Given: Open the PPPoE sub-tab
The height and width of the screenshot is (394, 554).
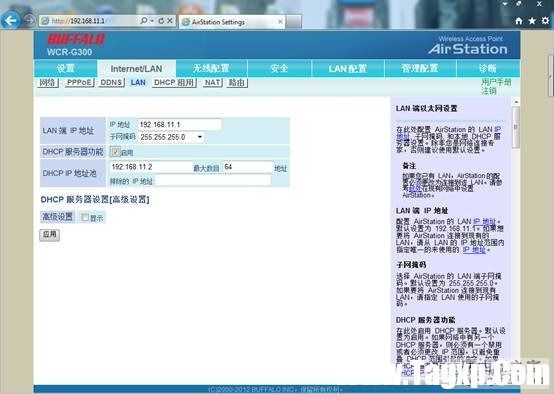Looking at the screenshot, I should tap(79, 83).
